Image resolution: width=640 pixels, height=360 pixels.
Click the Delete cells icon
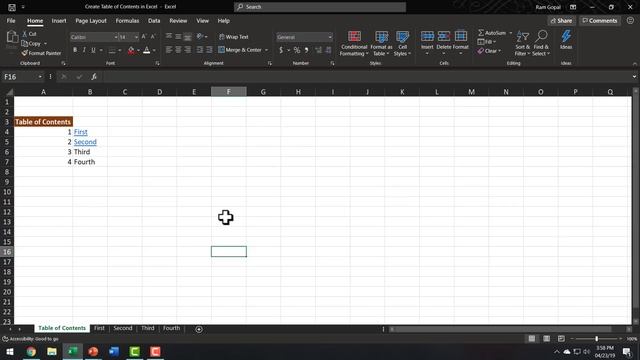click(x=444, y=37)
